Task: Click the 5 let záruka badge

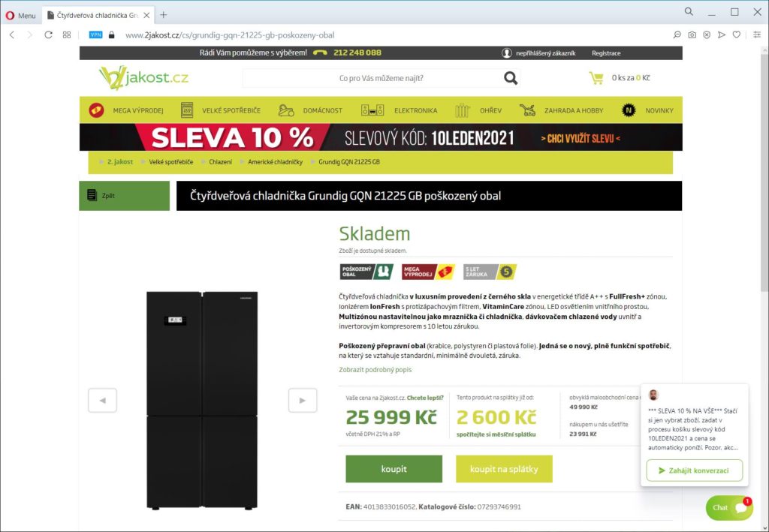Action: coord(490,272)
